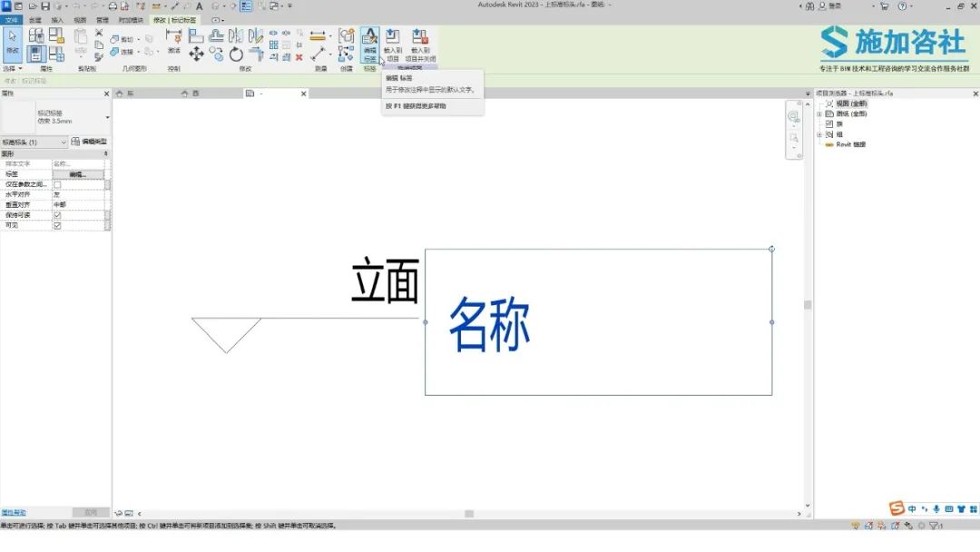Open the File tab
Viewport: 980px width, 552px height.
(x=11, y=20)
